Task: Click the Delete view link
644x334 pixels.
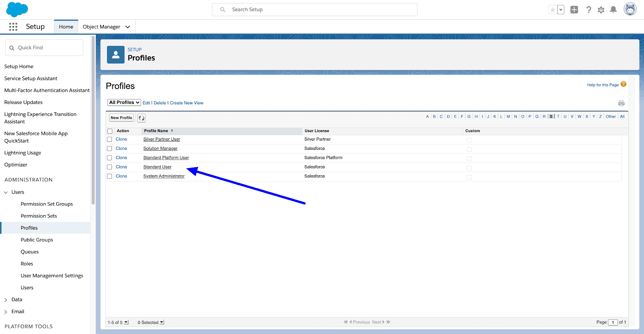Action: 160,103
